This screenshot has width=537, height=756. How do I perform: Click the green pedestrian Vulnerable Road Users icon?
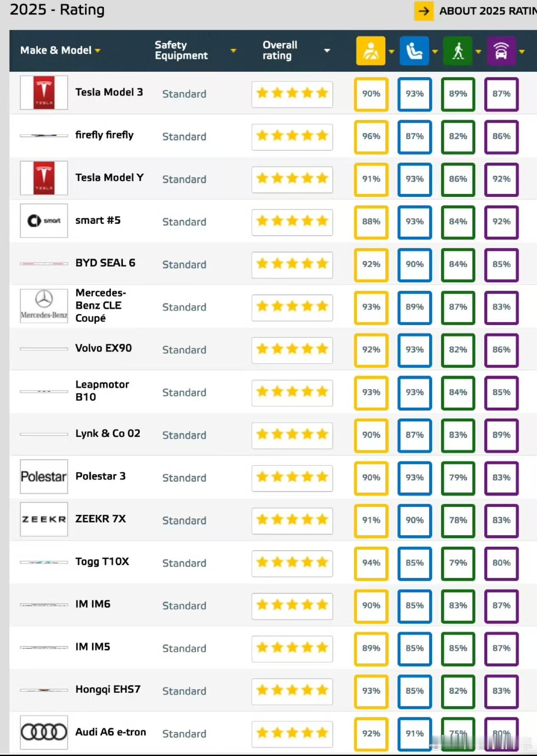[x=458, y=51]
